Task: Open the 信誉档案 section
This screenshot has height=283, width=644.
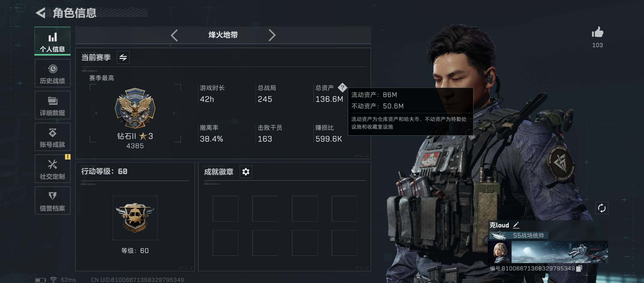Action: (52, 200)
